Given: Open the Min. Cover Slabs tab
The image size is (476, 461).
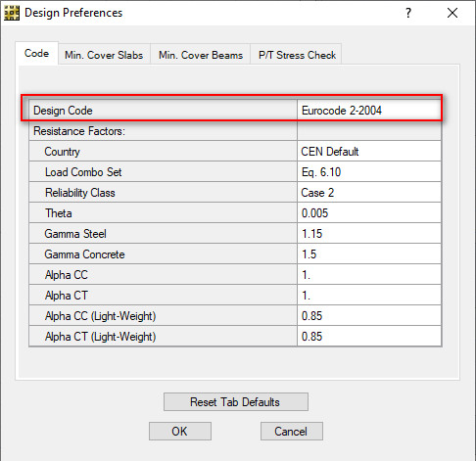Looking at the screenshot, I should (104, 55).
